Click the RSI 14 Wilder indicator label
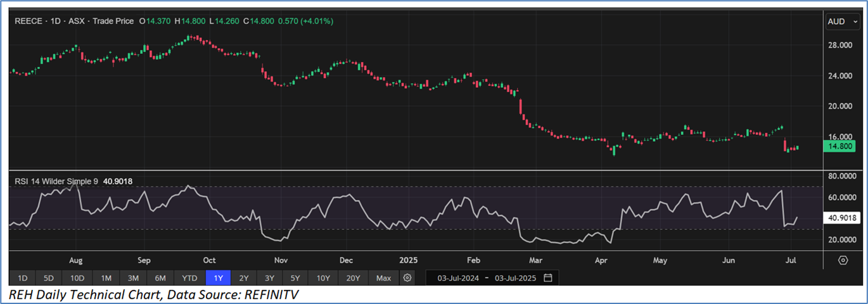This screenshot has width=868, height=304. pyautogui.click(x=56, y=182)
